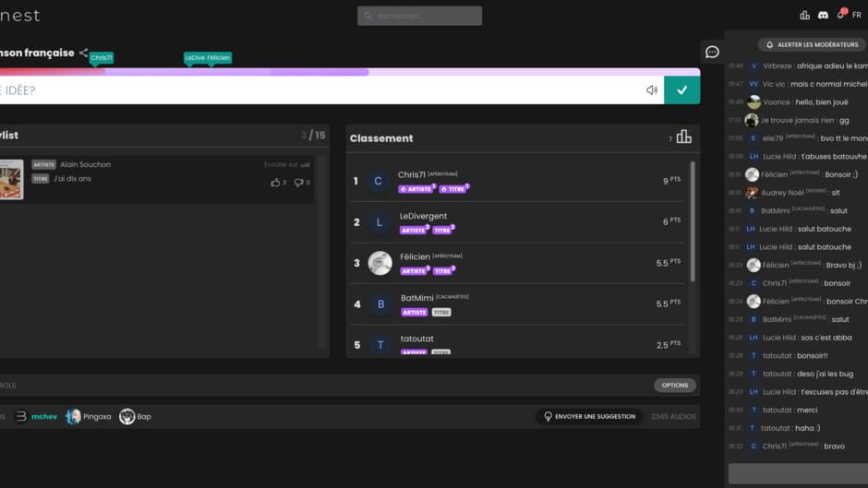The width and height of the screenshot is (868, 488).
Task: Click BatMimi grey TITRE badge
Action: tap(441, 313)
